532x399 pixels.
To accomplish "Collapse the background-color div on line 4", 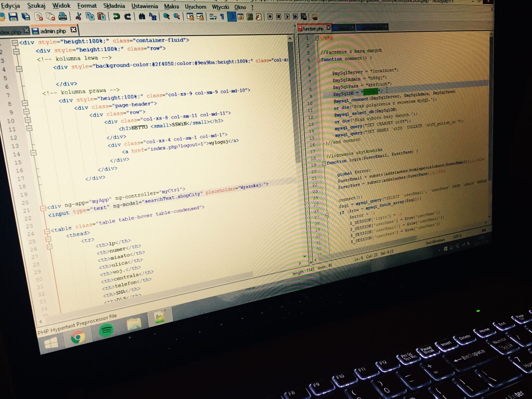I will click(19, 69).
